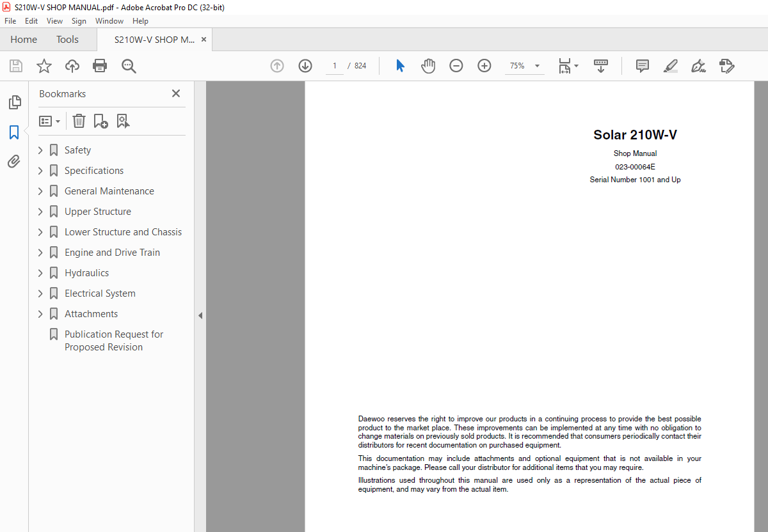Close the S210W-V document tab

pyautogui.click(x=204, y=40)
